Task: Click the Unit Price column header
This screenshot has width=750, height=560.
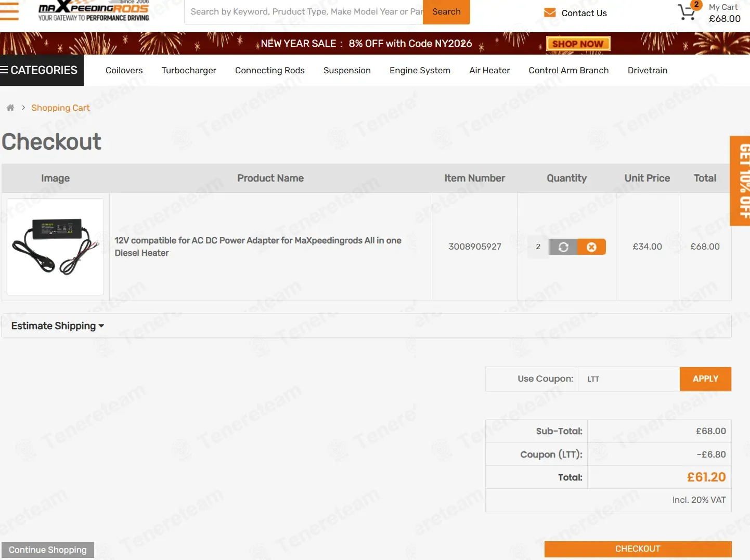Action: click(x=647, y=178)
